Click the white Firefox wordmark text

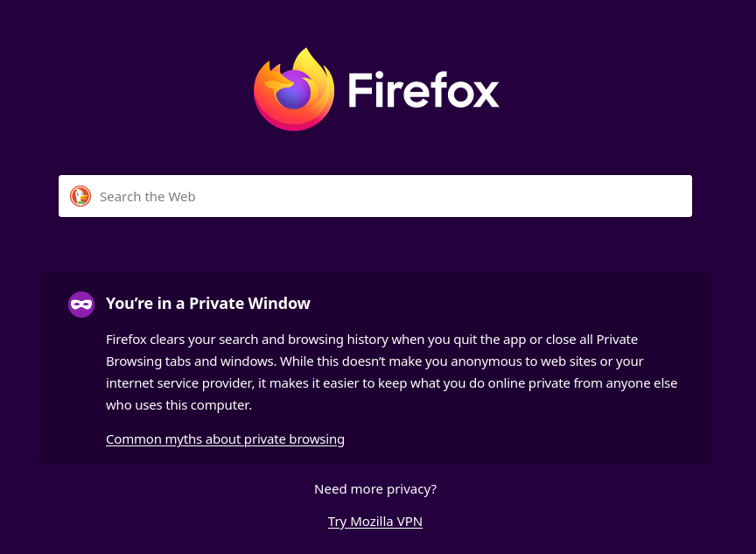pyautogui.click(x=423, y=89)
